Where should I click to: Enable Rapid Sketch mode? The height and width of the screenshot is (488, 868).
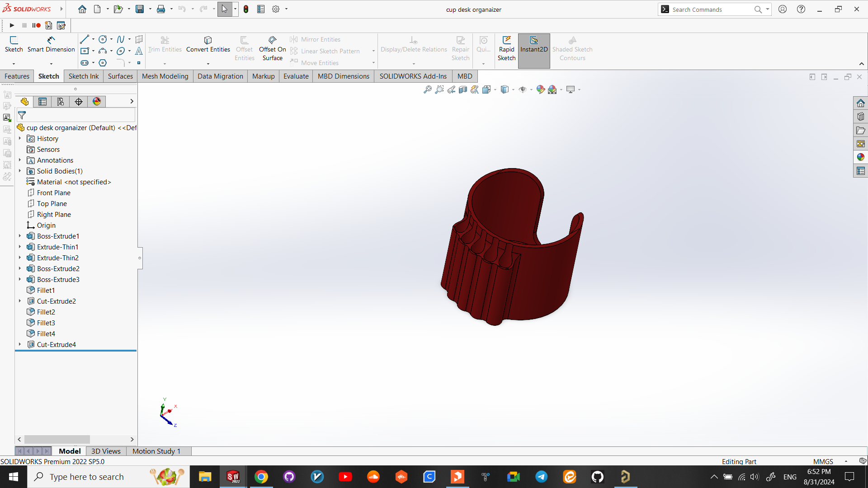(506, 48)
